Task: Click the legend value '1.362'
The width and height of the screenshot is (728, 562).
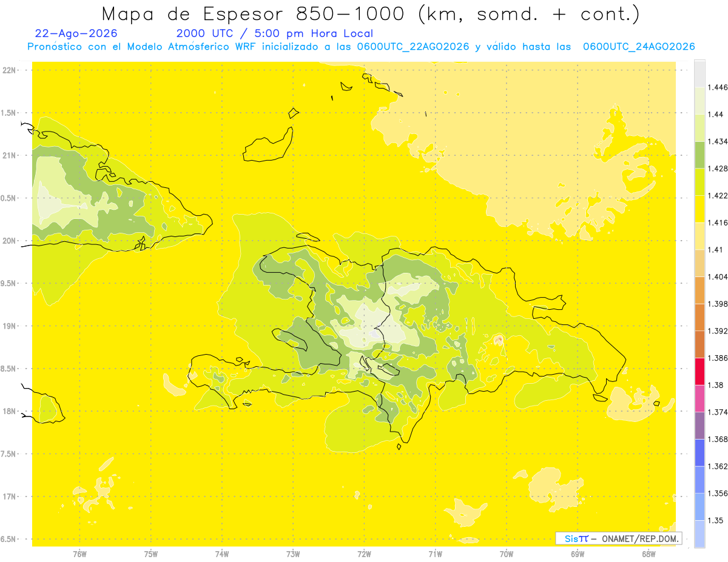Action: coord(717,466)
